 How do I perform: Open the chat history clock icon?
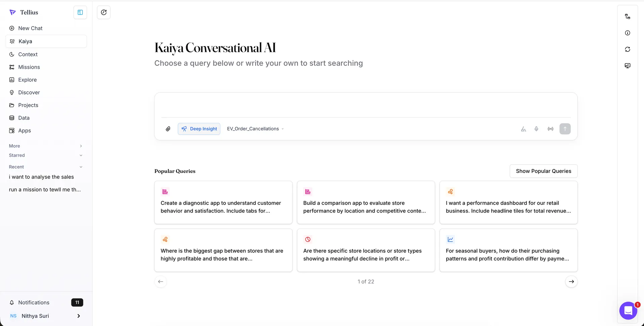104,12
